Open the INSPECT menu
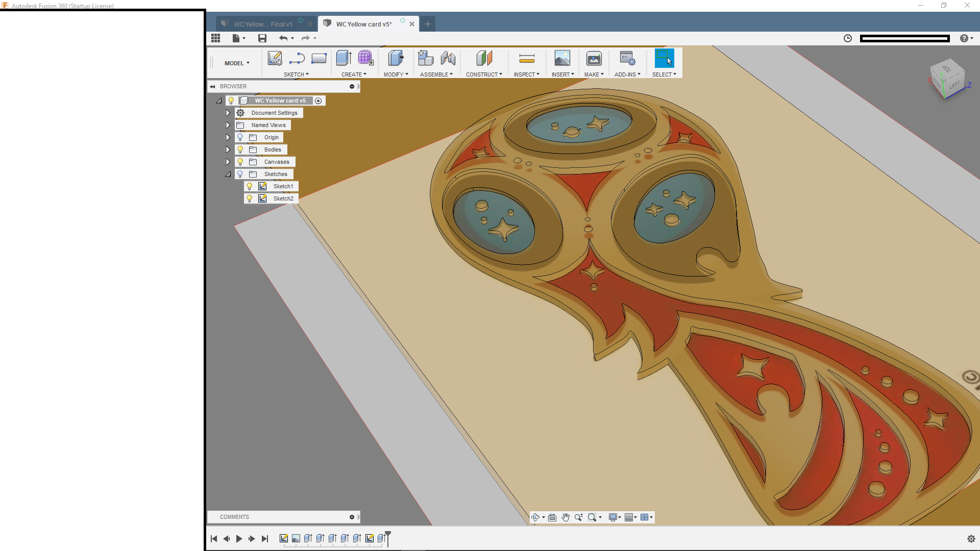The height and width of the screenshot is (551, 980). pyautogui.click(x=526, y=74)
